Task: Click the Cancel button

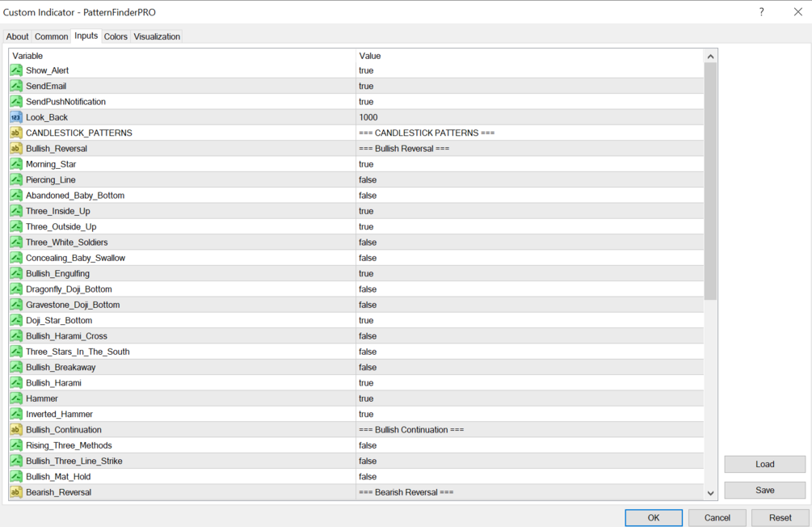Action: tap(717, 517)
